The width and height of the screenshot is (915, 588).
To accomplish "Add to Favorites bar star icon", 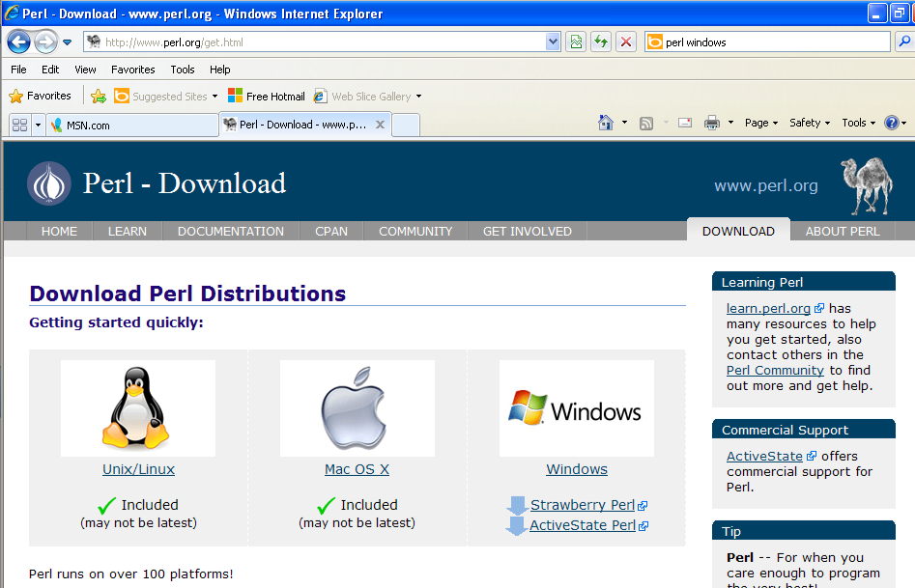I will tap(99, 97).
